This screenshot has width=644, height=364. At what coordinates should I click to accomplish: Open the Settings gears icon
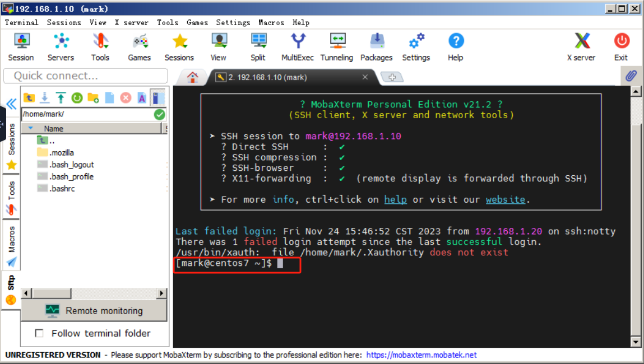[x=416, y=47]
